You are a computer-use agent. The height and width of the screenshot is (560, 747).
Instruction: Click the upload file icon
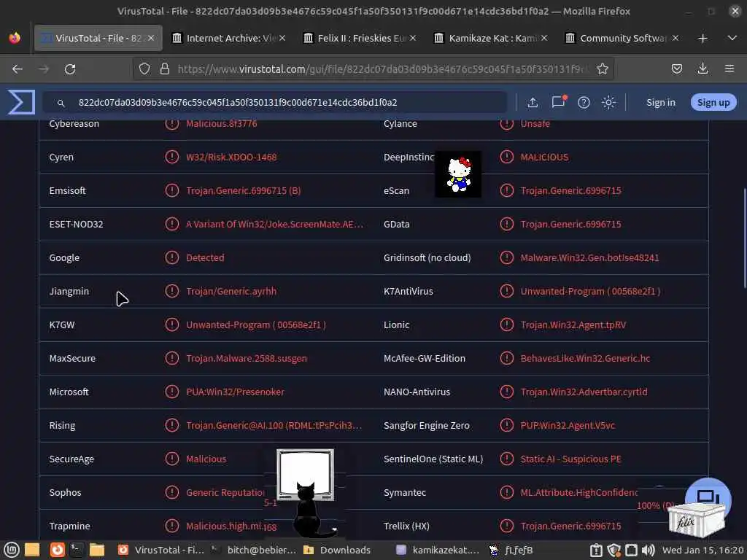(x=533, y=102)
